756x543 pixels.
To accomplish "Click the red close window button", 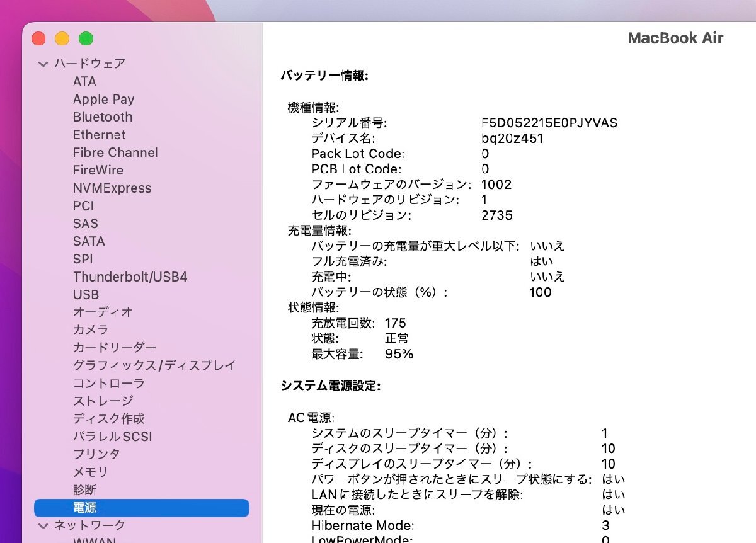I will pyautogui.click(x=38, y=38).
